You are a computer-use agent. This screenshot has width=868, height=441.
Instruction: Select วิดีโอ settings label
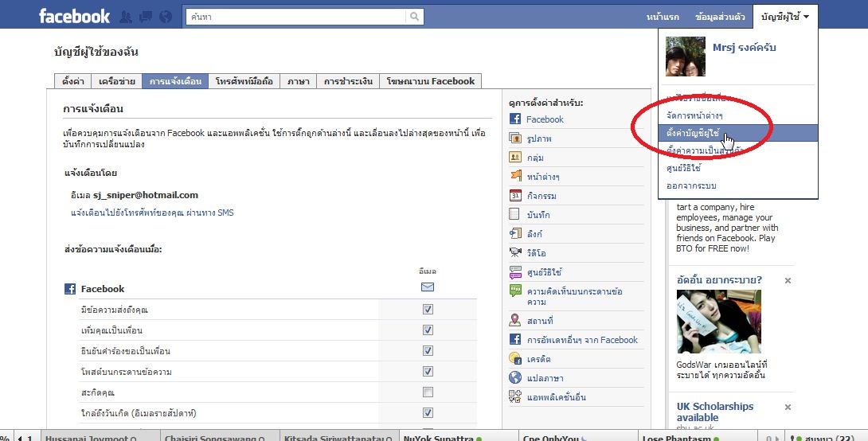(537, 253)
